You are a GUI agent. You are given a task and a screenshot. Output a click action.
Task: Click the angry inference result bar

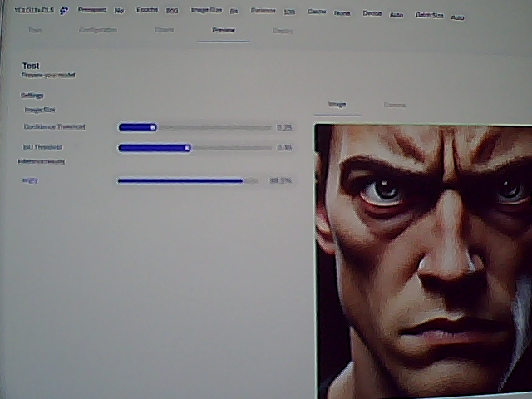coord(188,181)
